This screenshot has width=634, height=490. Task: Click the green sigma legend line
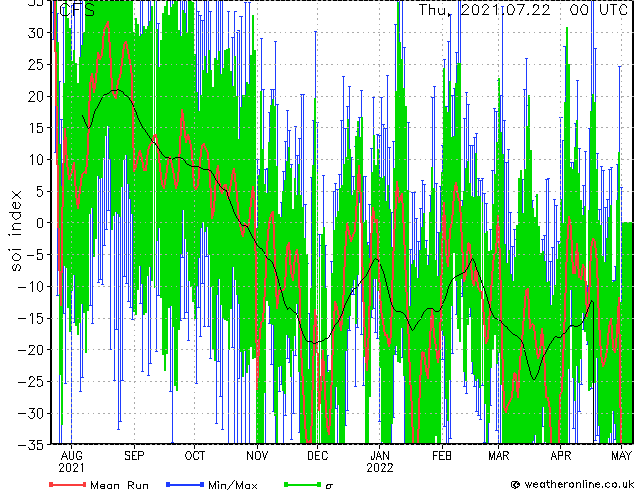click(x=302, y=484)
